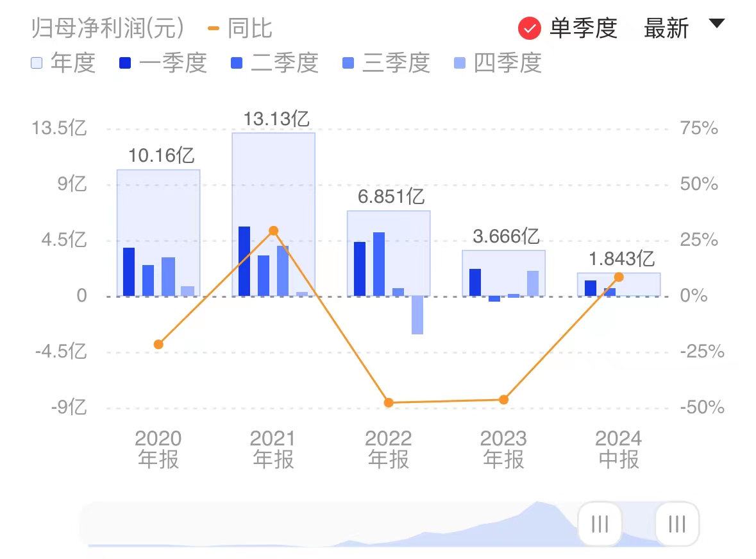Select the 2022 annual bar labeled 6.851亿
This screenshot has width=756, height=559.
click(389, 254)
